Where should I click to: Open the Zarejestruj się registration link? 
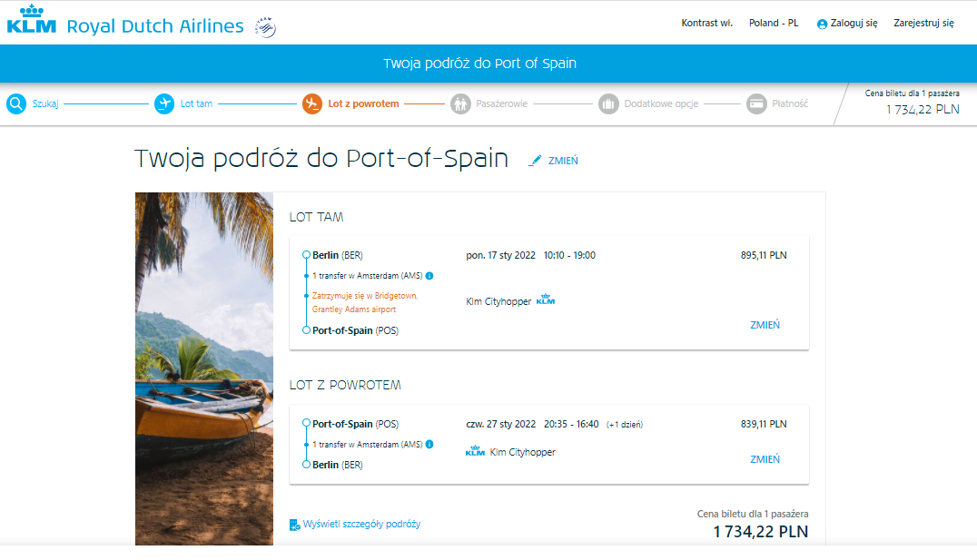[923, 23]
